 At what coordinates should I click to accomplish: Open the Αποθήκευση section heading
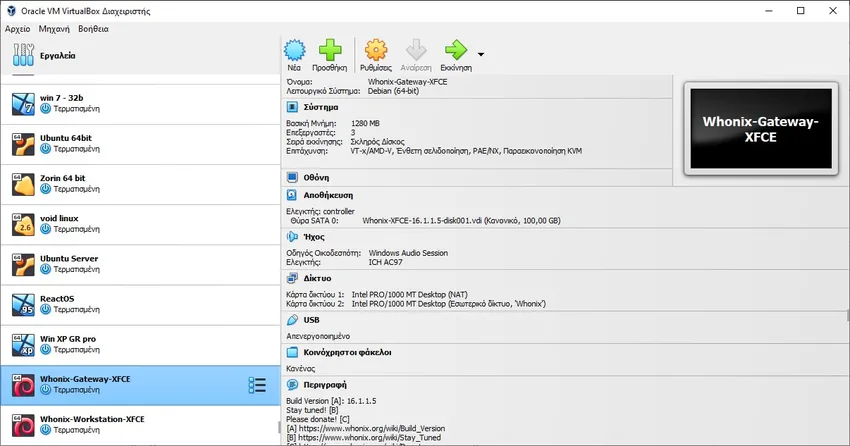328,195
